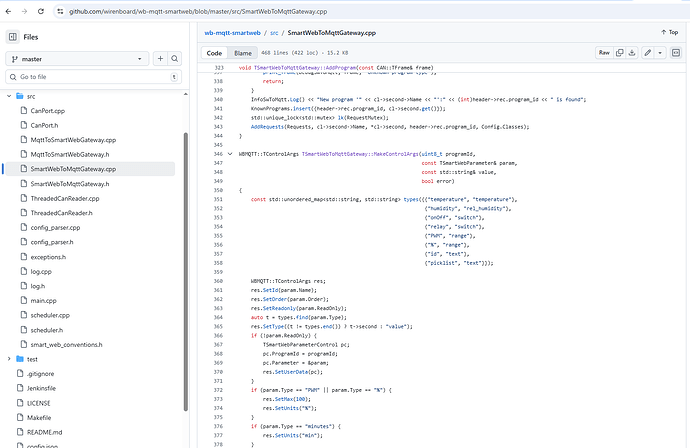This screenshot has height=448, width=690.
Task: Open log.h in the file tree
Action: coord(37,286)
